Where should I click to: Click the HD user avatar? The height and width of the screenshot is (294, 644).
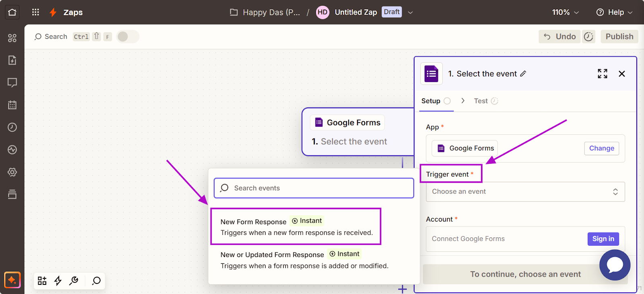(322, 12)
